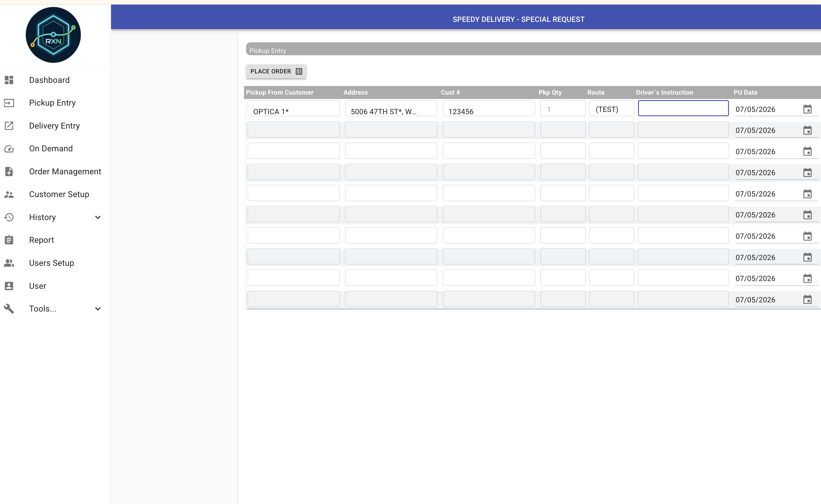Click the PU Date column header
The height and width of the screenshot is (504, 821).
pos(745,92)
